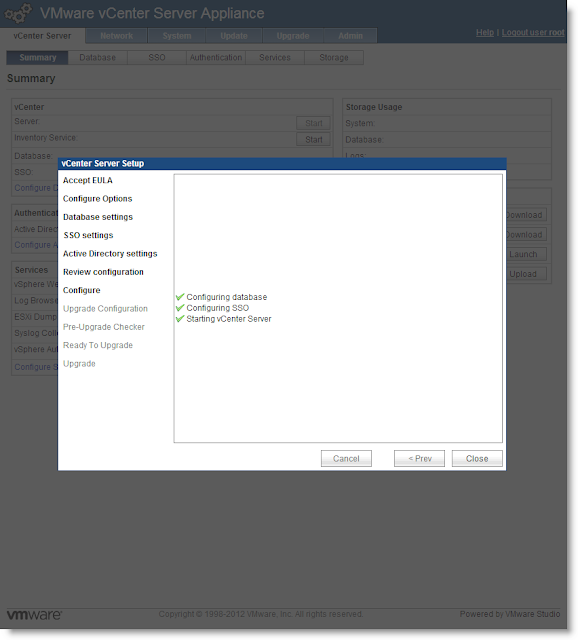Viewport: 578px width, 640px height.
Task: Select Database settings wizard step
Action: (98, 217)
